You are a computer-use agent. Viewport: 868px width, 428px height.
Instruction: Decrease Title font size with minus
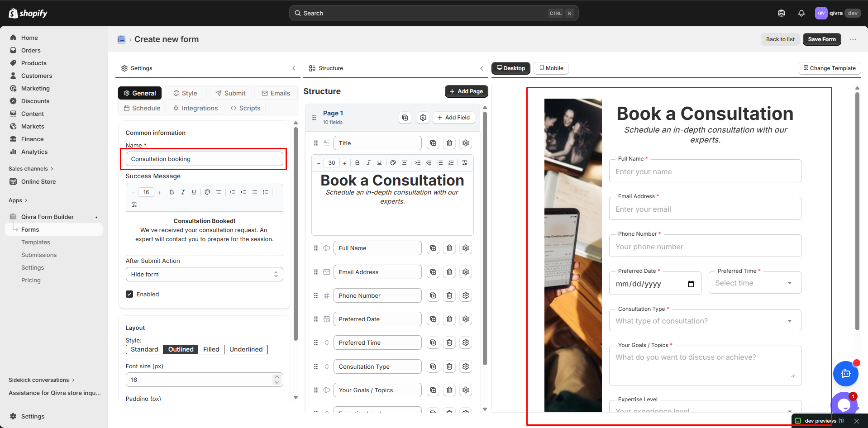(x=319, y=163)
